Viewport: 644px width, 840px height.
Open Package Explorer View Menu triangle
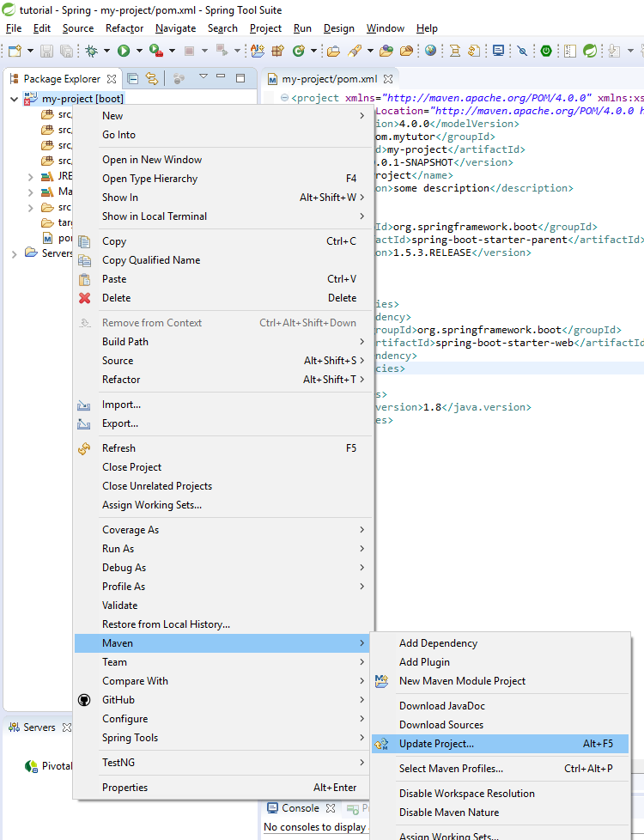click(x=203, y=76)
